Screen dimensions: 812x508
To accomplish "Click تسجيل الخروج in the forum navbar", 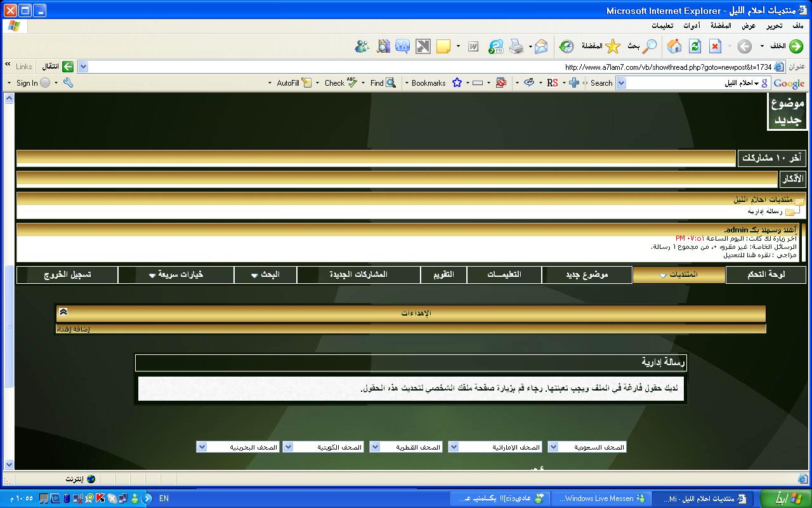I will (67, 275).
